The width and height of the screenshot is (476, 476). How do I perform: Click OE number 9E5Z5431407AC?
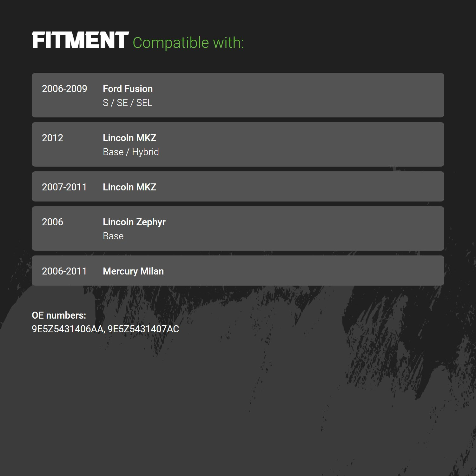[143, 329]
